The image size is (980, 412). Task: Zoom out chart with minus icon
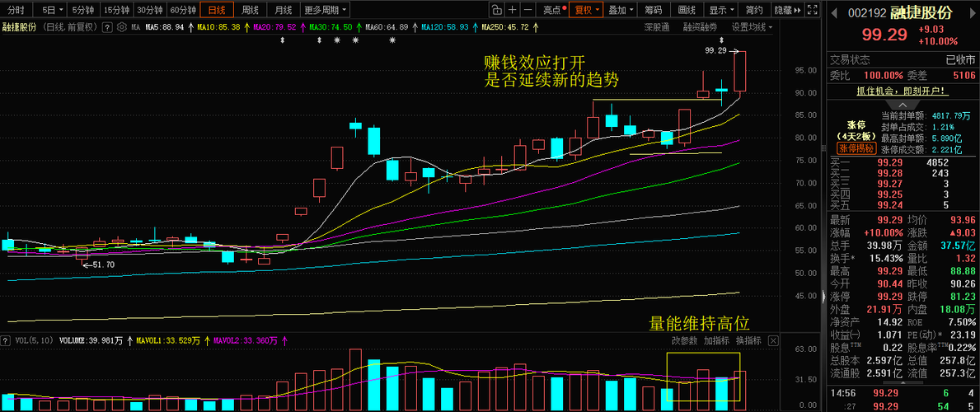click(529, 9)
